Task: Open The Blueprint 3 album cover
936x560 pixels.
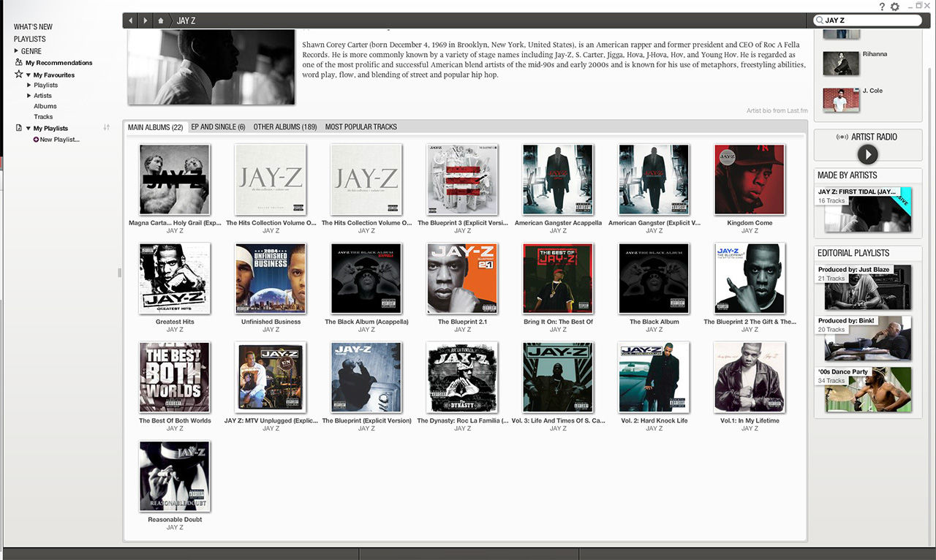Action: tap(462, 179)
